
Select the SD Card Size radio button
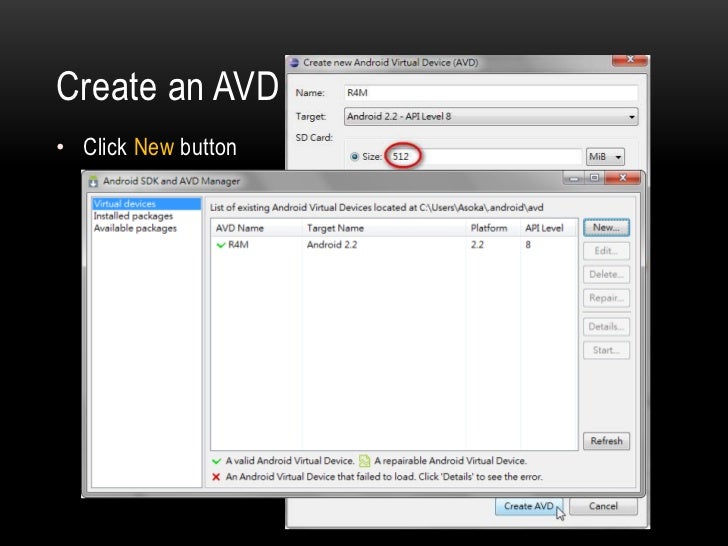pyautogui.click(x=354, y=156)
